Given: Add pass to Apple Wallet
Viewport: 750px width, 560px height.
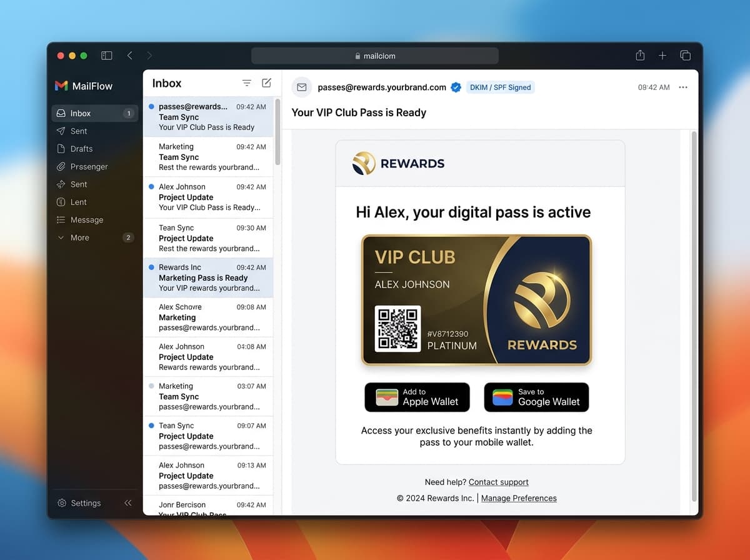Looking at the screenshot, I should (x=417, y=397).
